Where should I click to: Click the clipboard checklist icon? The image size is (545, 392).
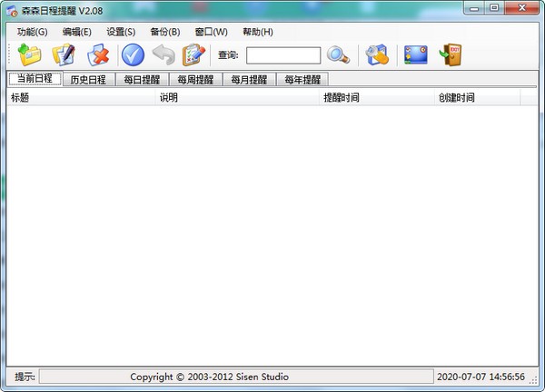tap(193, 55)
